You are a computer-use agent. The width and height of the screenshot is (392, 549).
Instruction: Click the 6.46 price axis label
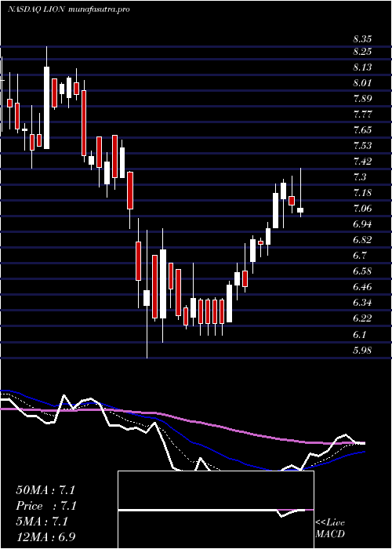click(362, 287)
